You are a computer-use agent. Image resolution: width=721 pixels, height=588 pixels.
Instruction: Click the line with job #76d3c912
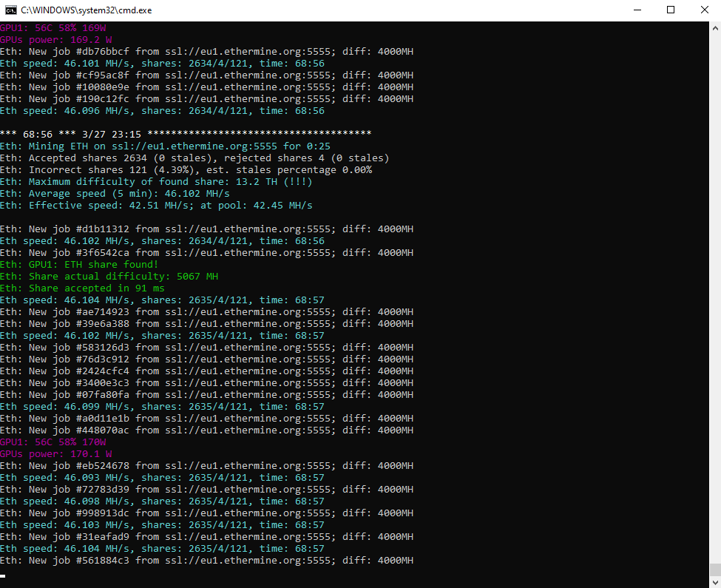coord(206,359)
